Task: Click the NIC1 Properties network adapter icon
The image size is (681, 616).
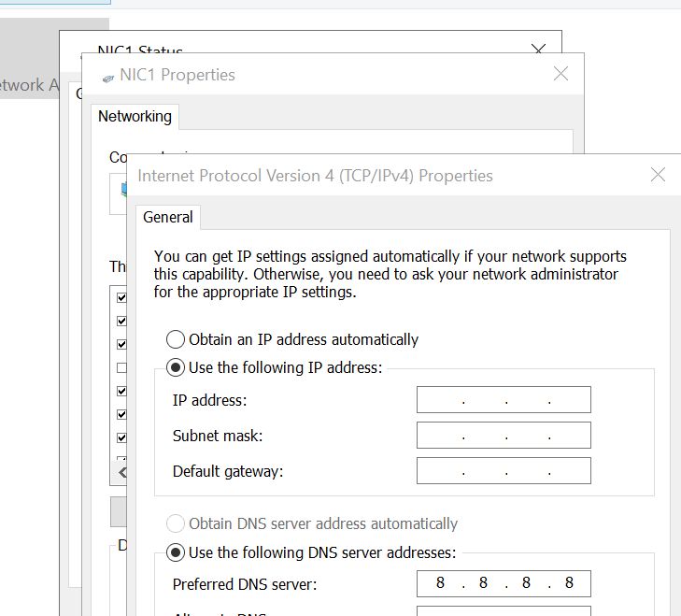Action: pos(107,79)
